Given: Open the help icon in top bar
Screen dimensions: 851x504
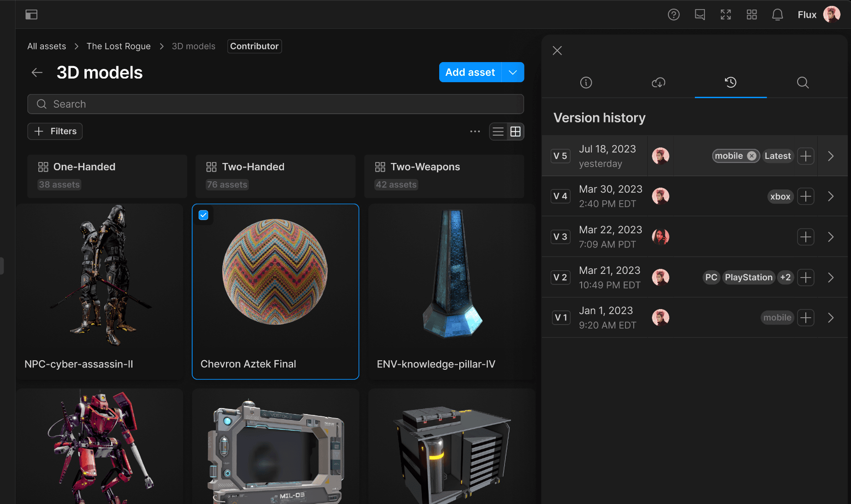Looking at the screenshot, I should coord(673,15).
